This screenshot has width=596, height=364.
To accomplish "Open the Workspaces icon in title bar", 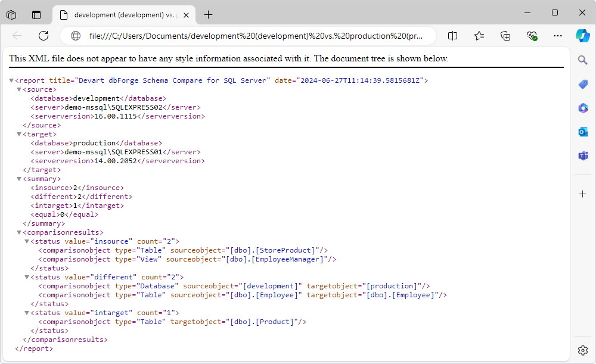I will [11, 15].
